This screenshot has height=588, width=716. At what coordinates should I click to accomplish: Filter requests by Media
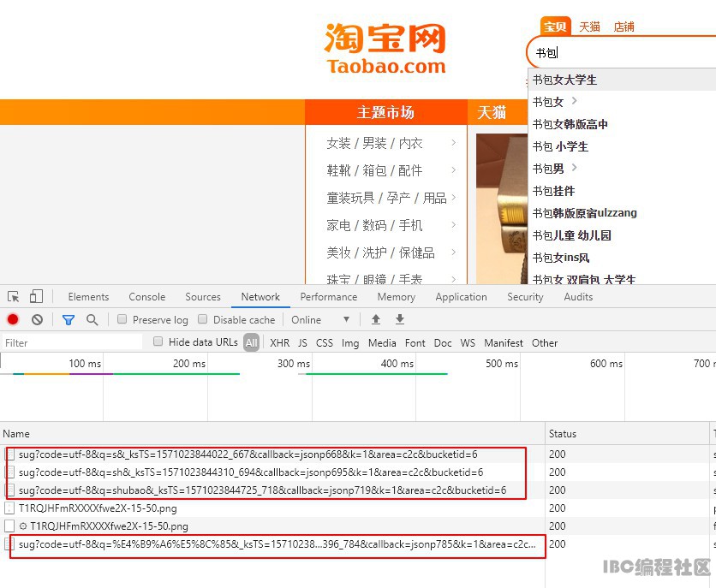click(x=382, y=343)
